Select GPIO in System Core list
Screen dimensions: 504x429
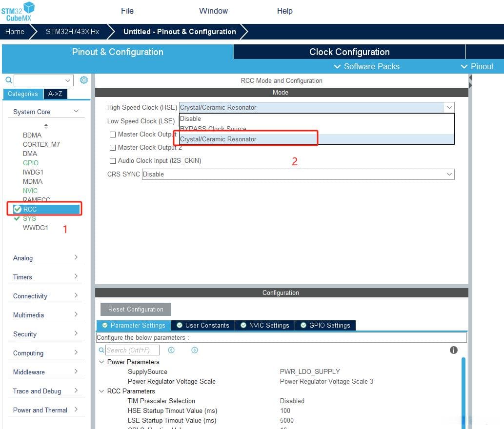click(x=31, y=163)
